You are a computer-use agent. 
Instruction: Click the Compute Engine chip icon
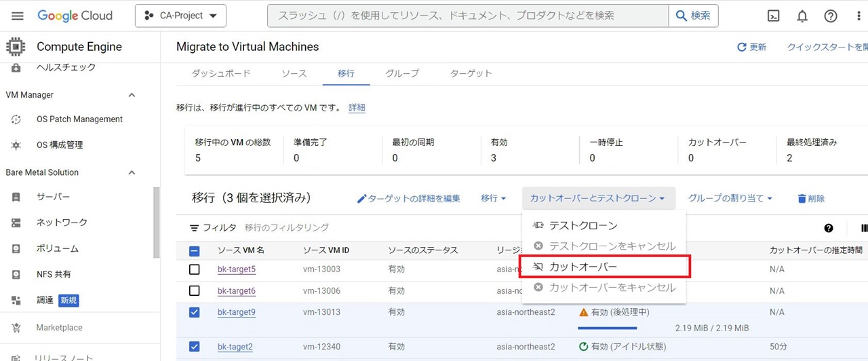pos(16,47)
